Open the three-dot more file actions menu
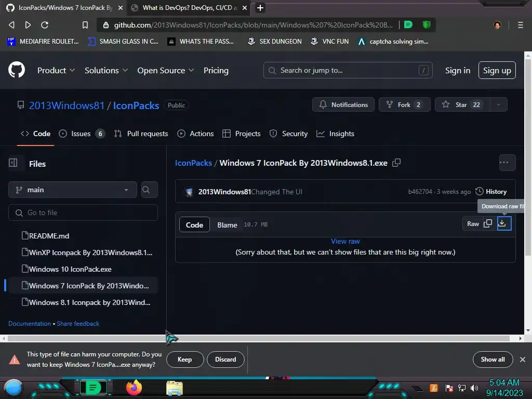532x399 pixels. click(x=507, y=163)
